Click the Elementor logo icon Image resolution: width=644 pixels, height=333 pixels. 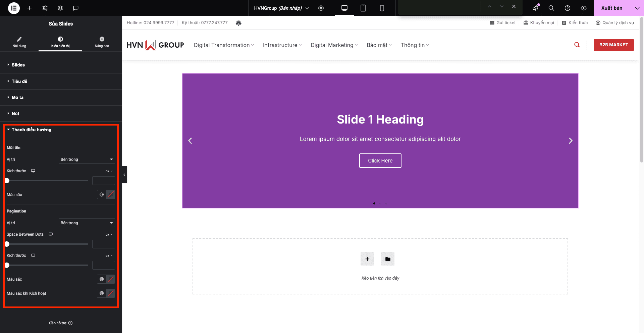14,8
